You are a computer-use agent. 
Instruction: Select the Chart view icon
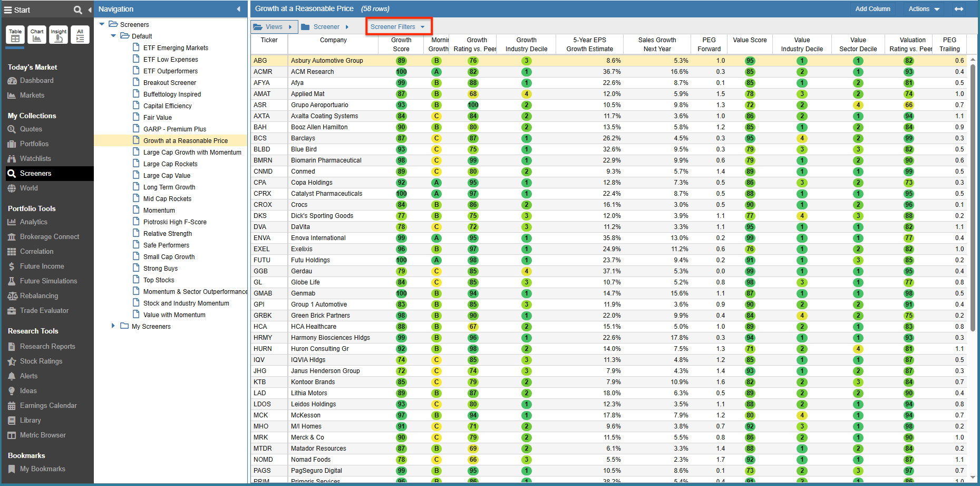click(37, 35)
